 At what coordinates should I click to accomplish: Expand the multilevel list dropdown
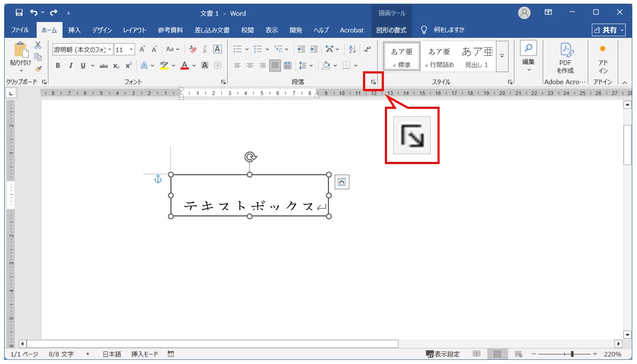(x=287, y=49)
